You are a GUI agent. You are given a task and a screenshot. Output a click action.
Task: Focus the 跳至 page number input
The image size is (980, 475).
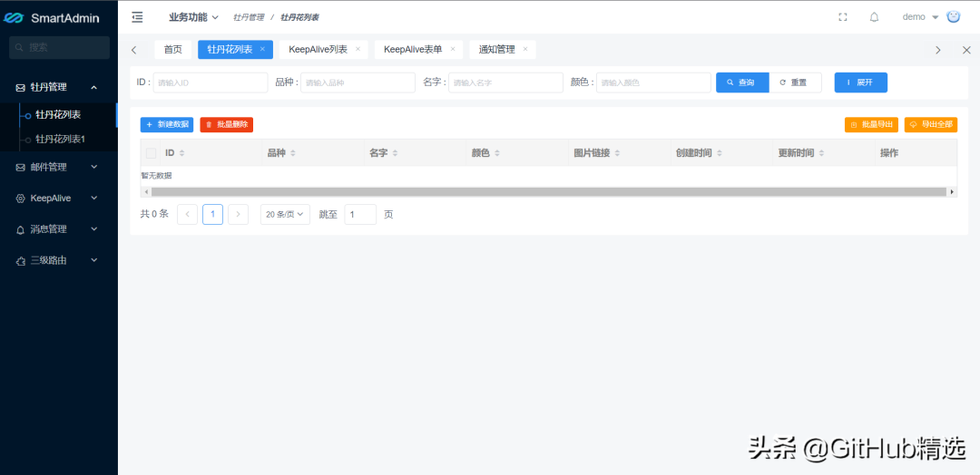[360, 214]
